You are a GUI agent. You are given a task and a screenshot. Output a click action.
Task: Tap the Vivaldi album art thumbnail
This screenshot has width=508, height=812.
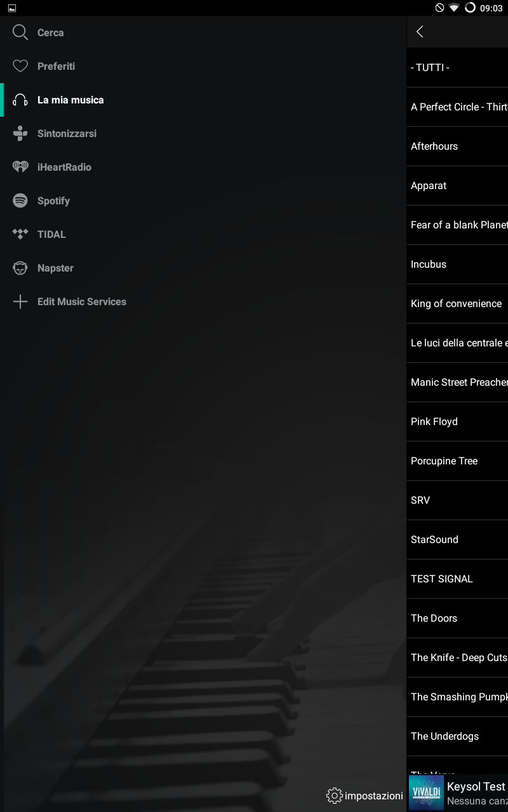(x=426, y=793)
